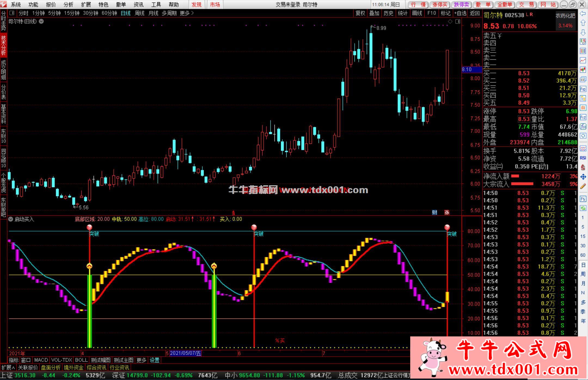Click the 涨 marker at chart bottom right
588x380 pixels.
pyautogui.click(x=447, y=212)
